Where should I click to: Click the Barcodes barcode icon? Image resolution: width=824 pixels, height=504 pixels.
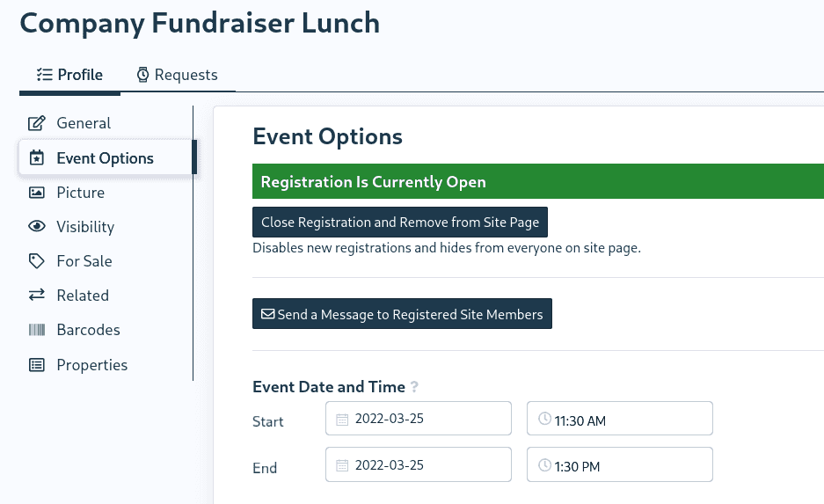click(x=37, y=330)
